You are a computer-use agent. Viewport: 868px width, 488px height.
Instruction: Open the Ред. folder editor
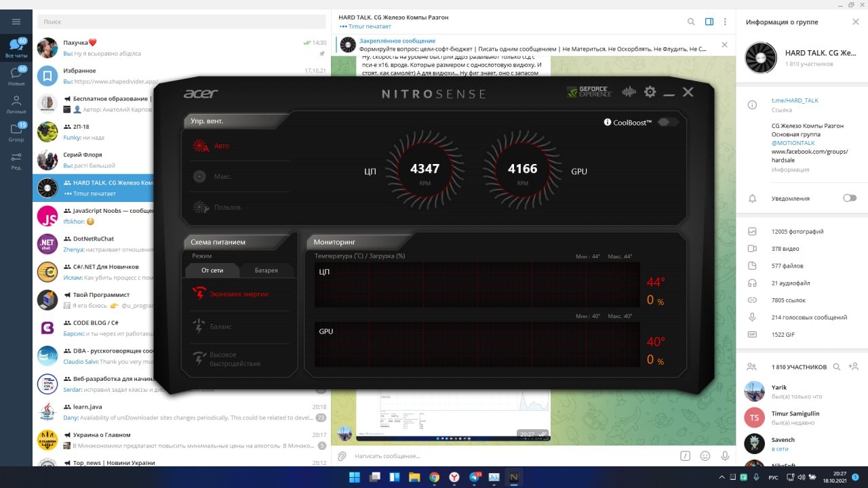click(x=16, y=161)
